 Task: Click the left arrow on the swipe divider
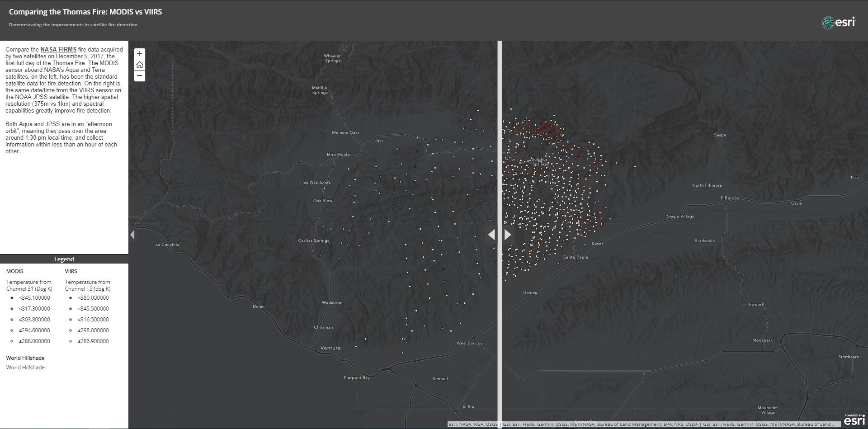(492, 235)
